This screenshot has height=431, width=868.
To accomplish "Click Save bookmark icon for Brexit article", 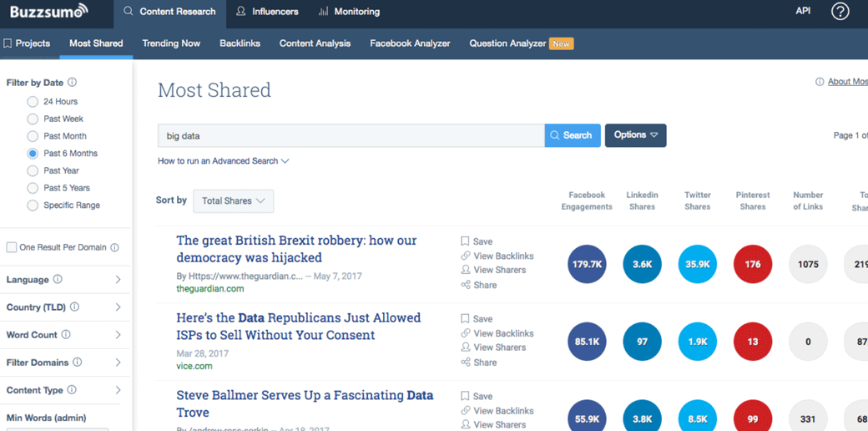I will click(466, 241).
